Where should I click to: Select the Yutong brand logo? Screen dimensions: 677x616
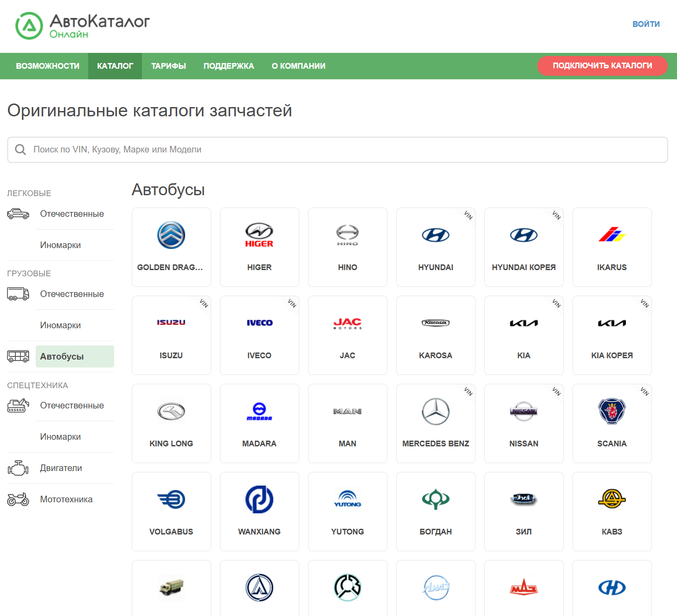348,500
